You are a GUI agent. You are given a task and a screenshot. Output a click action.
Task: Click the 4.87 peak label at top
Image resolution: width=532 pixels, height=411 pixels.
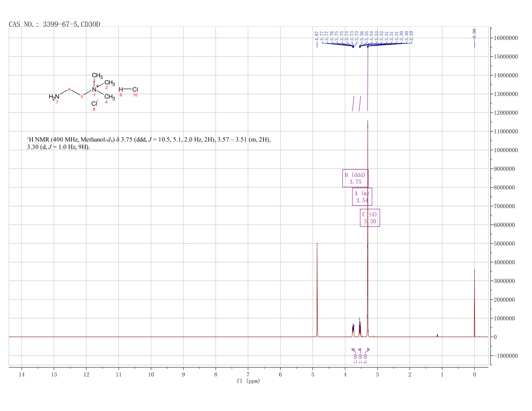click(317, 35)
